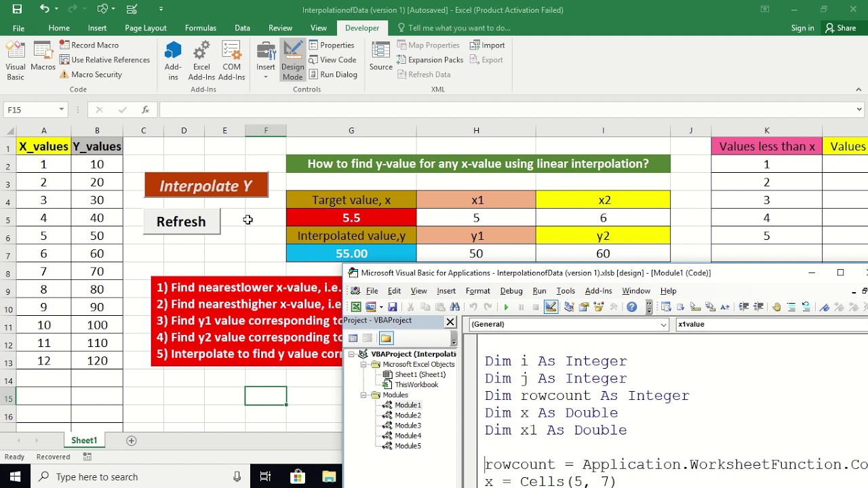Open the XML Source pane

click(x=381, y=57)
